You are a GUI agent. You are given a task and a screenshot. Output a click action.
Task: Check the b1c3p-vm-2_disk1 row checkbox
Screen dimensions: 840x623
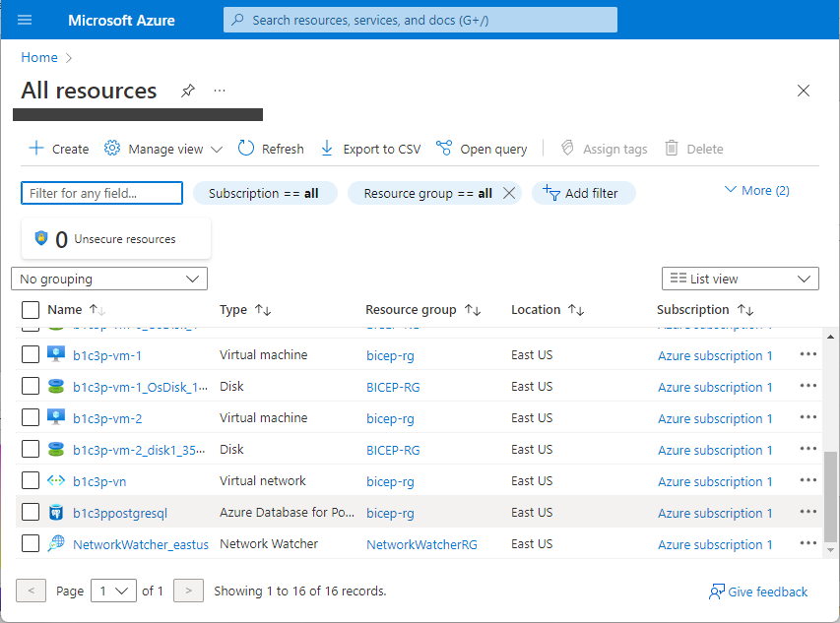point(31,449)
